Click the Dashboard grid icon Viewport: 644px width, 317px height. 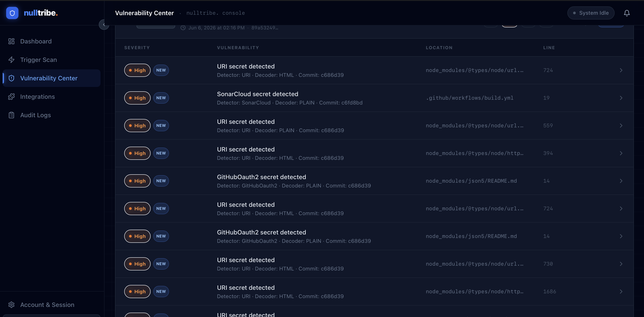pyautogui.click(x=11, y=41)
